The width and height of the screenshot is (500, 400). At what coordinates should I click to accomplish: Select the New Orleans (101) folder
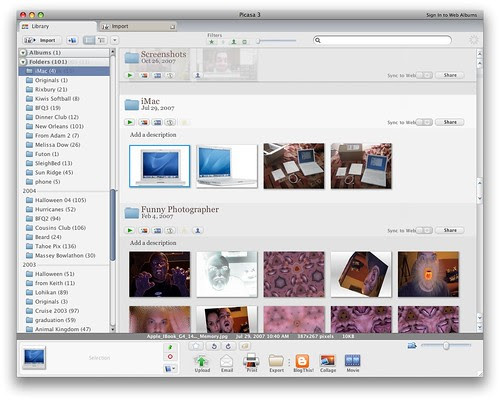pos(64,126)
